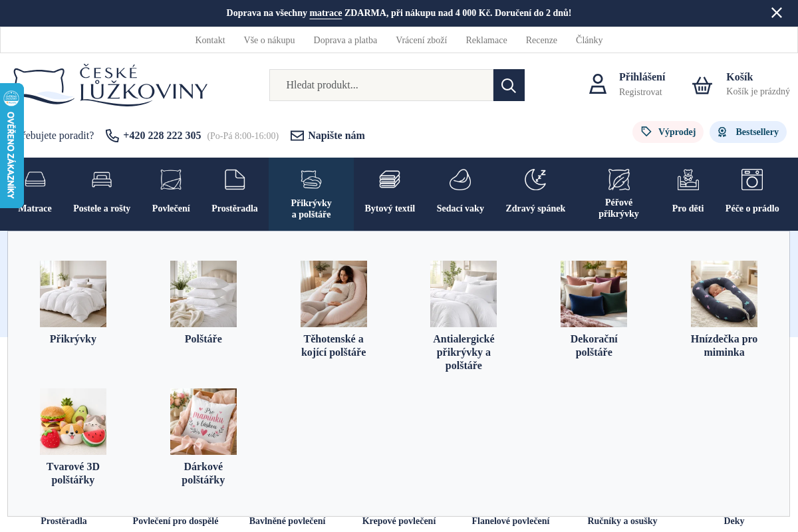Click the magnifier search button
This screenshot has width=798, height=532.
tap(509, 85)
